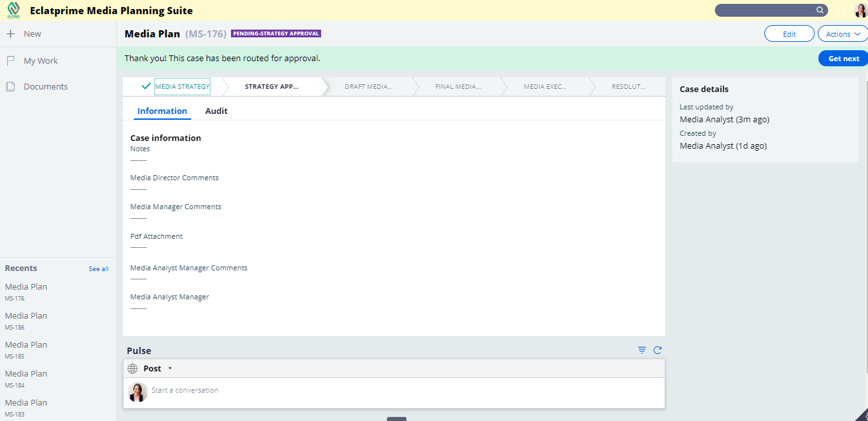Viewport: 868px width, 421px height.
Task: Click the Recents heading
Action: (x=21, y=268)
